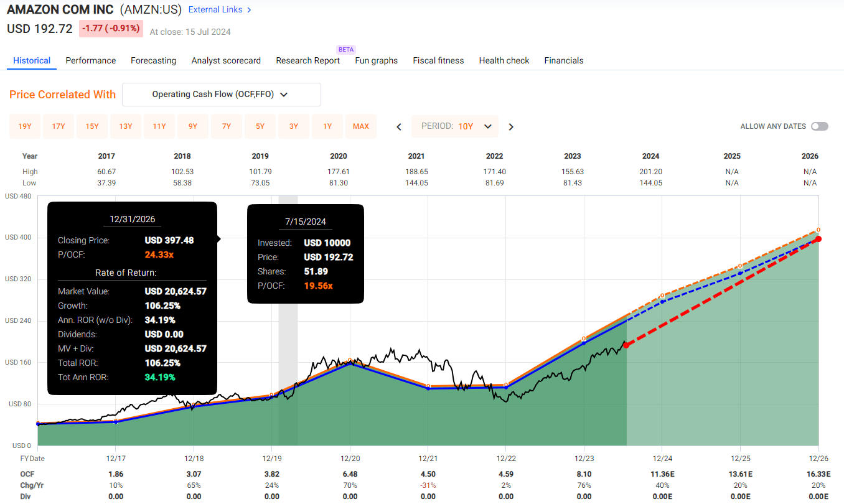Screen dimensions: 844x504
Task: Click the left chevron to shift period back
Action: [399, 126]
